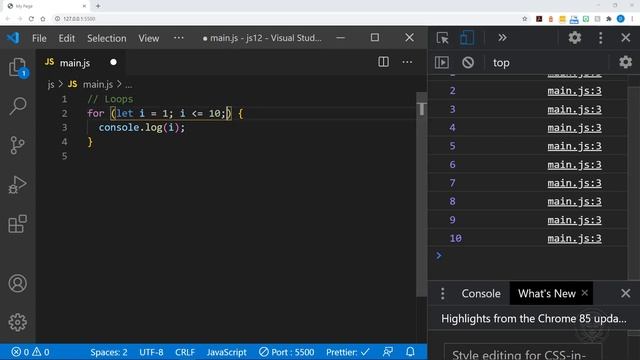This screenshot has height=360, width=640.
Task: Open the Accounts menu in the activity bar
Action: pyautogui.click(x=18, y=283)
